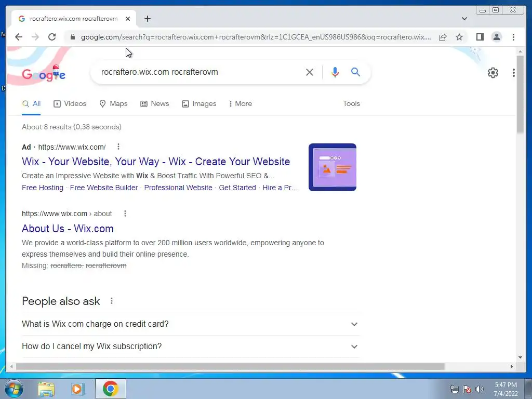This screenshot has width=532, height=399.
Task: Expand 'What is Wix com charge' question
Action: click(190, 324)
